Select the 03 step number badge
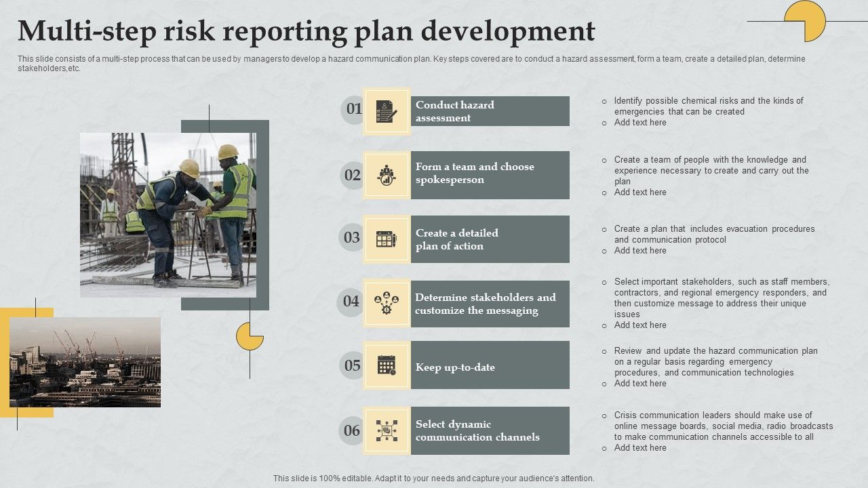 (x=352, y=238)
